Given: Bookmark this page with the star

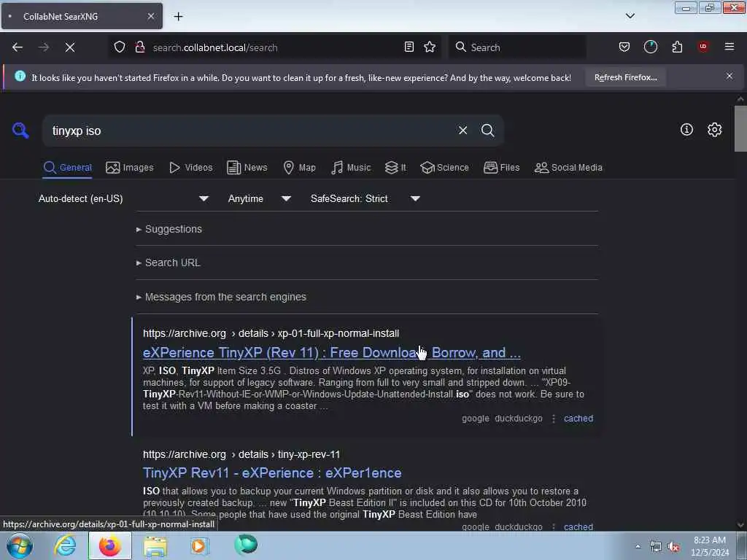Looking at the screenshot, I should coord(429,47).
